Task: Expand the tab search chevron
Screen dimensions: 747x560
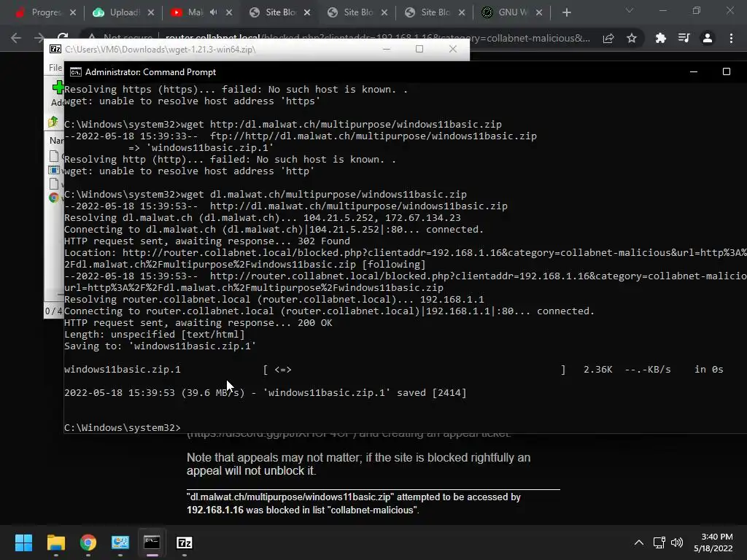Action: click(x=630, y=10)
